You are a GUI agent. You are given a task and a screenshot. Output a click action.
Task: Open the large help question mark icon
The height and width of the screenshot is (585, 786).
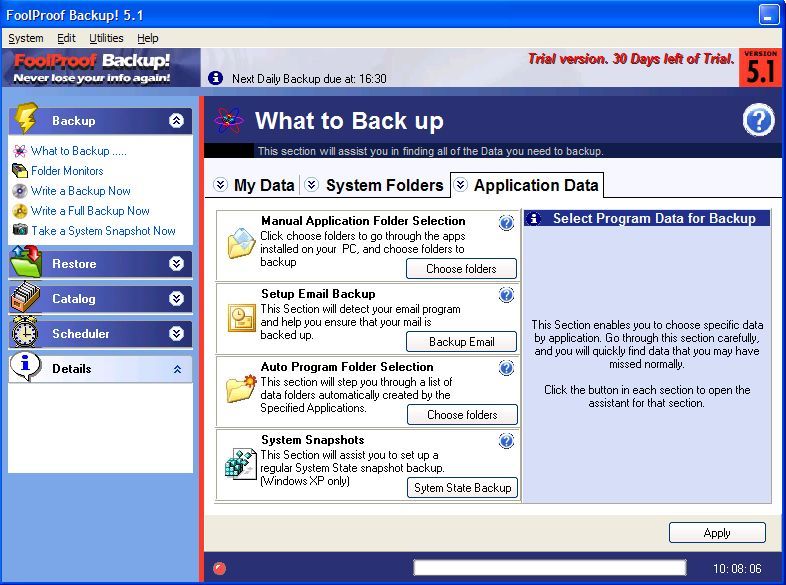click(x=758, y=120)
